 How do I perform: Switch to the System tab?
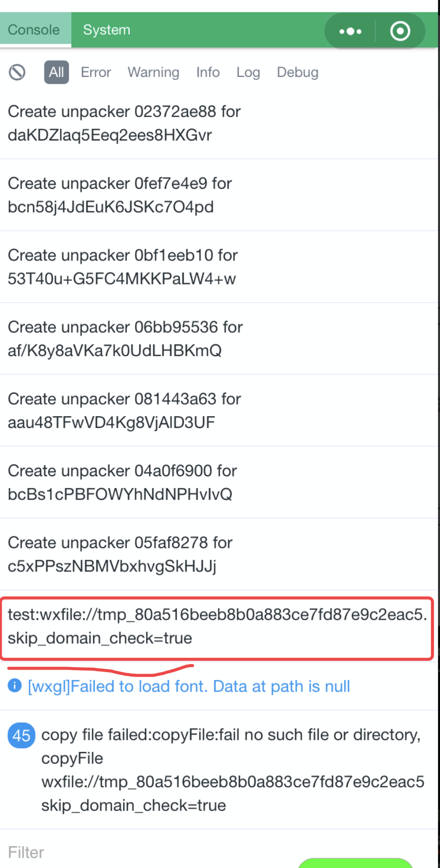pos(106,30)
